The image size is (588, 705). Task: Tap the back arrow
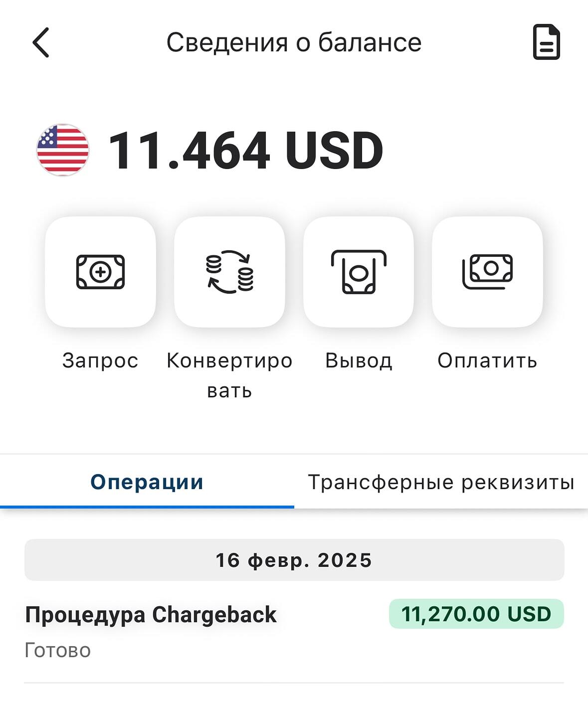(x=41, y=42)
